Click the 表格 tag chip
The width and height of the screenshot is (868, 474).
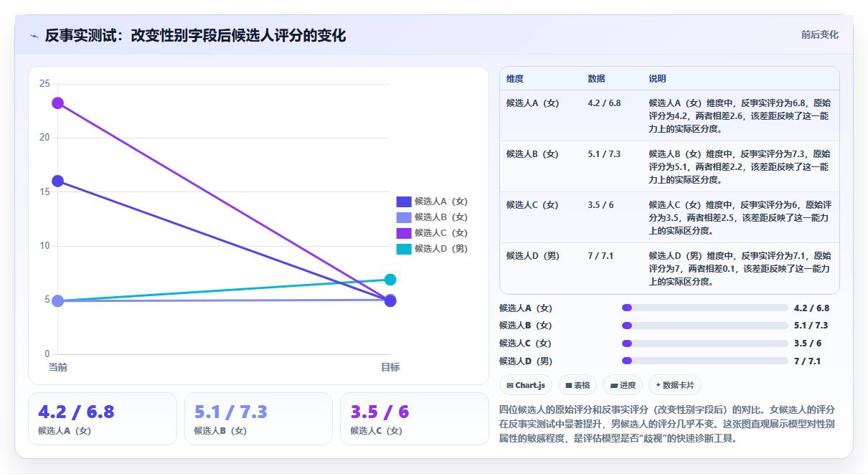click(x=577, y=385)
